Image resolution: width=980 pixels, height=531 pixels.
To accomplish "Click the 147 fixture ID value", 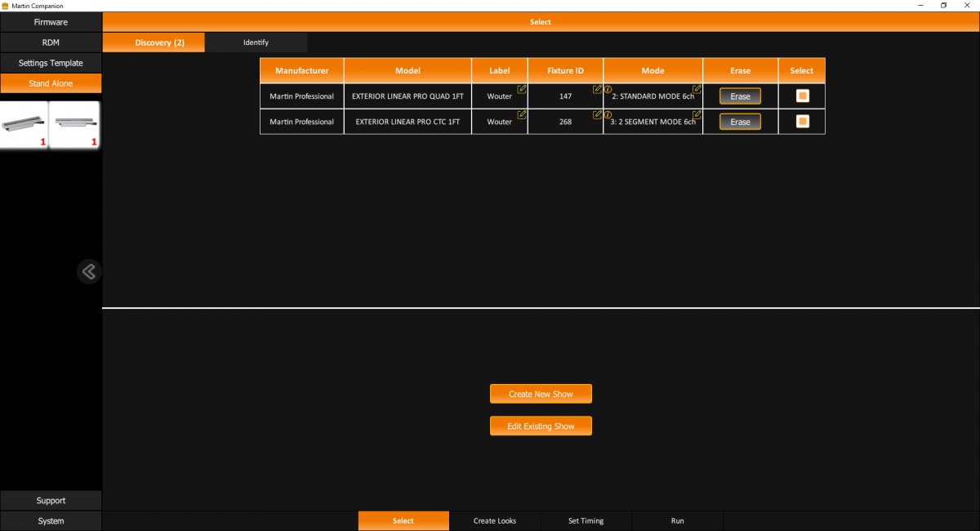I will click(x=565, y=96).
